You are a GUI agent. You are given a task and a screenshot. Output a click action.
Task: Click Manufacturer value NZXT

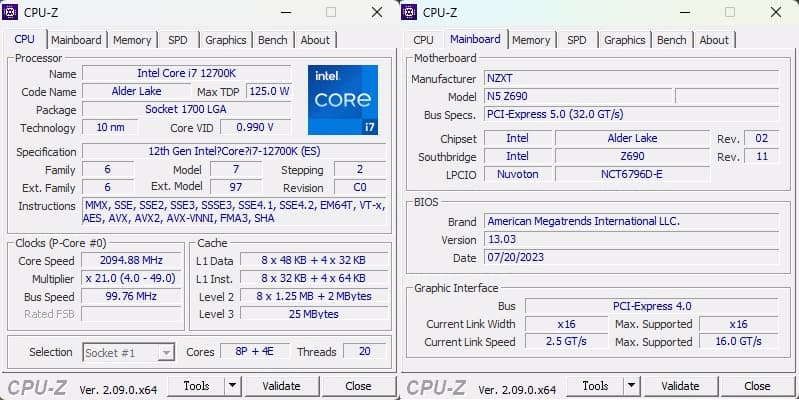pos(631,78)
